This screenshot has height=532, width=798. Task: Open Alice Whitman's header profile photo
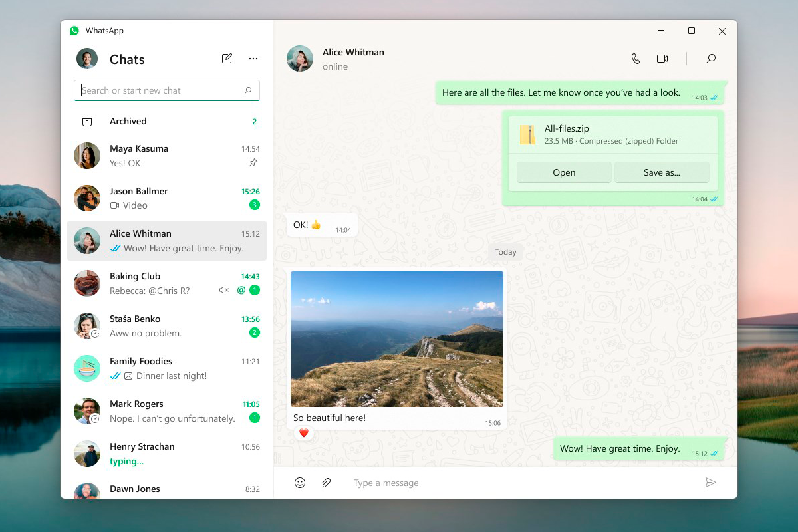pyautogui.click(x=300, y=59)
